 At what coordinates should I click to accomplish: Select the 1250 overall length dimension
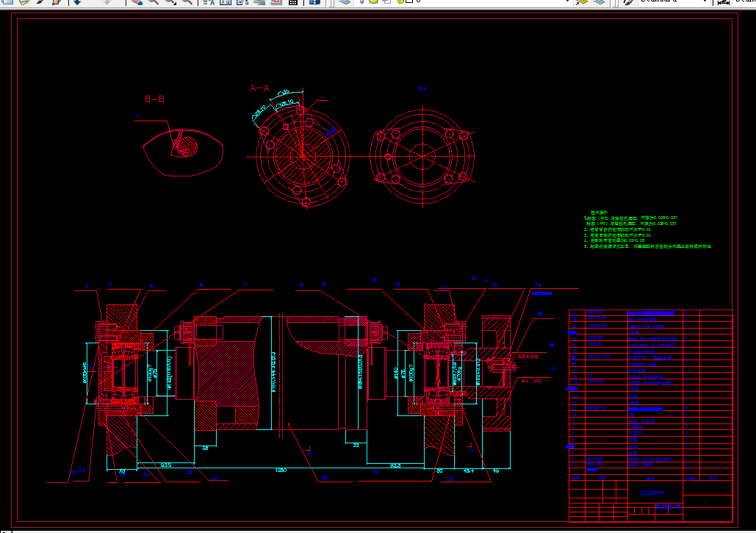click(x=281, y=470)
